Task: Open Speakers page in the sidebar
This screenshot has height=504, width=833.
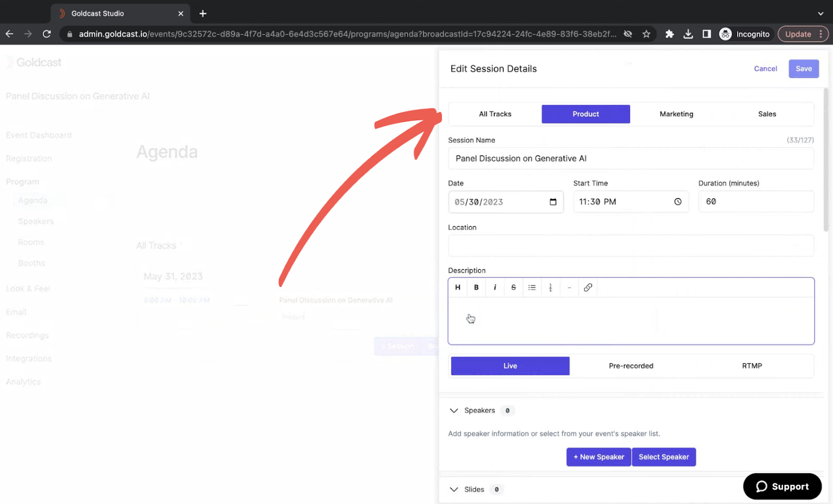Action: pyautogui.click(x=36, y=221)
